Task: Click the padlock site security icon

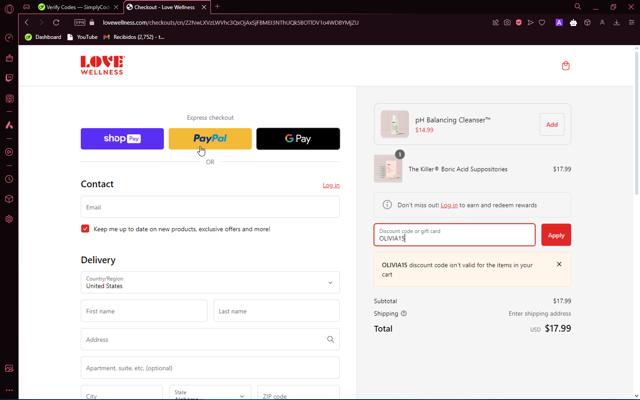Action: coord(92,23)
